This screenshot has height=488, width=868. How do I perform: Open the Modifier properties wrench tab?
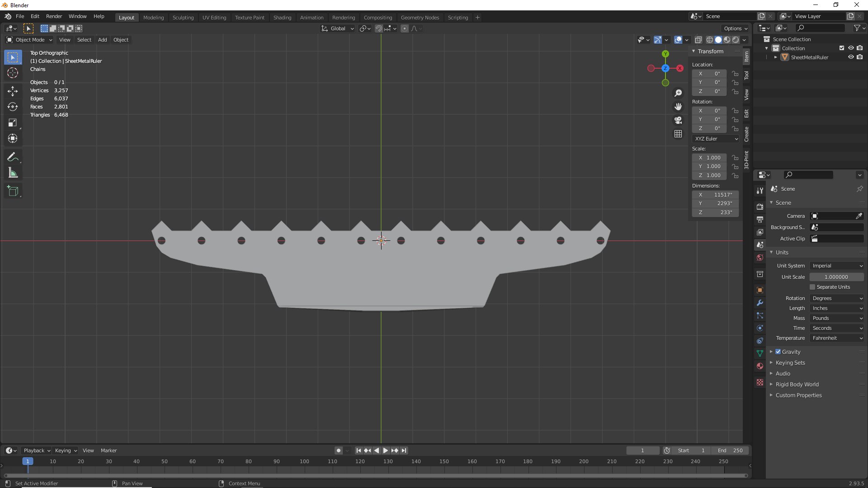click(760, 303)
